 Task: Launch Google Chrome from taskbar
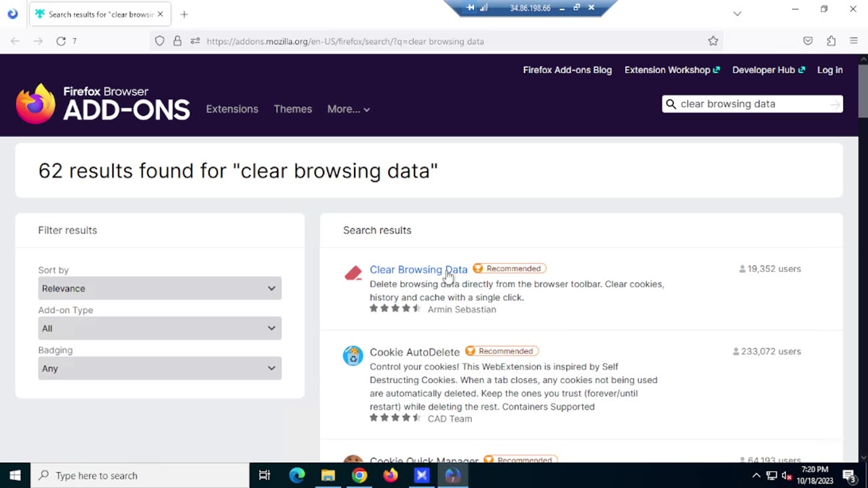pyautogui.click(x=359, y=475)
